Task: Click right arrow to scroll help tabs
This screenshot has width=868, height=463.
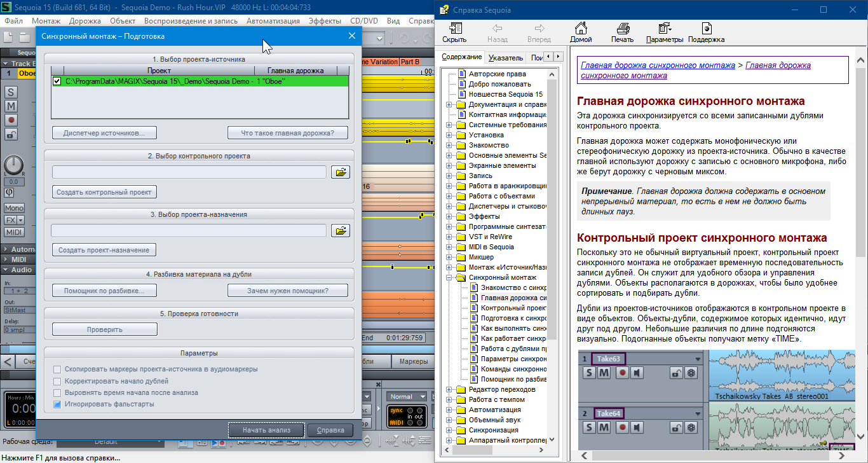Action: pos(557,57)
